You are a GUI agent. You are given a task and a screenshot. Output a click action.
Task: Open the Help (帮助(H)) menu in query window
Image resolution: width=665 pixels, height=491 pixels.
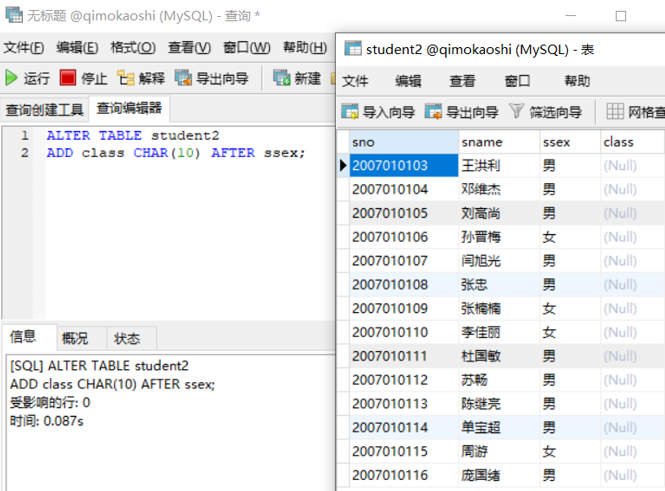305,47
